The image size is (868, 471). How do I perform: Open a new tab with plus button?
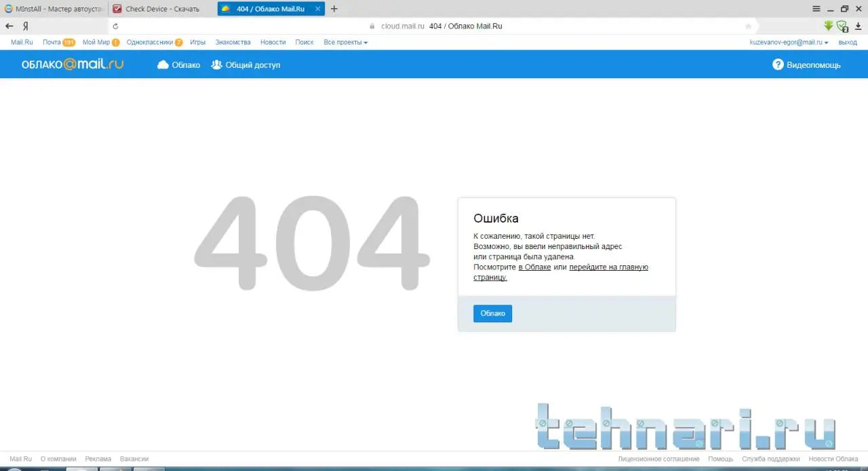pyautogui.click(x=334, y=9)
